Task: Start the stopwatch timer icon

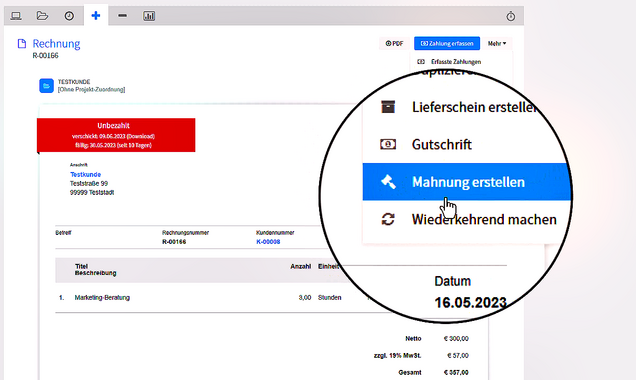Action: (x=511, y=16)
